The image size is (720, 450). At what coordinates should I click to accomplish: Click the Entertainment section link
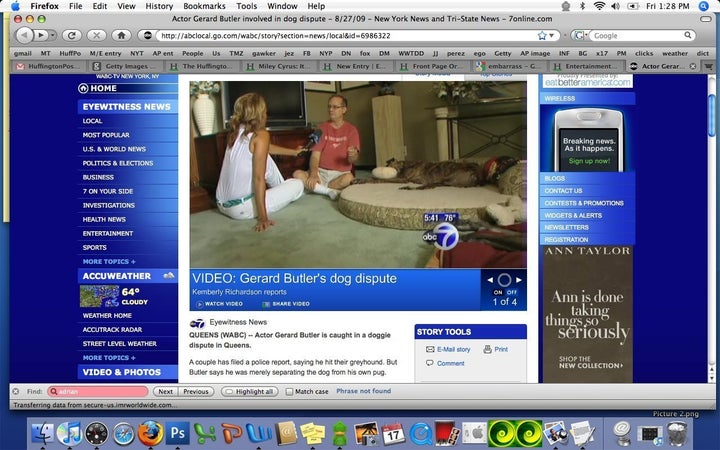(x=108, y=233)
